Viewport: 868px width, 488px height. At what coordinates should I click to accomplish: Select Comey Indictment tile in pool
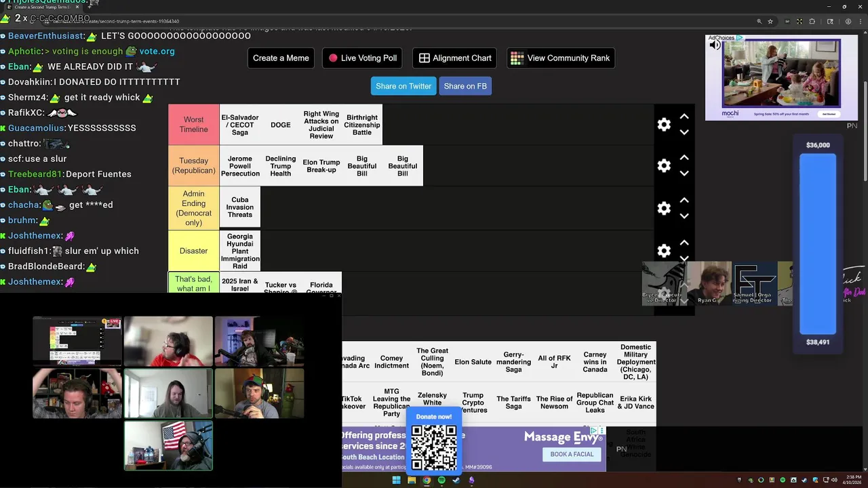(391, 362)
